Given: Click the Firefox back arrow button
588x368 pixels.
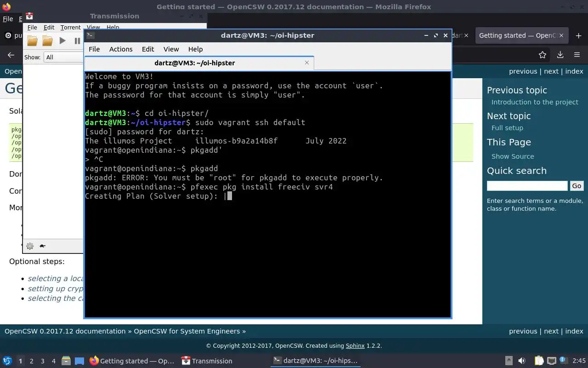Looking at the screenshot, I should pos(11,55).
